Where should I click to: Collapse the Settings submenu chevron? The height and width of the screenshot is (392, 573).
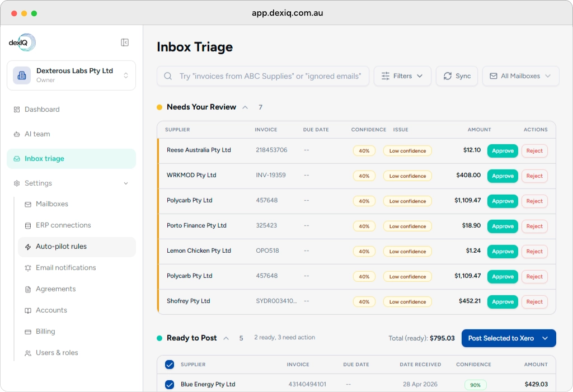pos(126,183)
